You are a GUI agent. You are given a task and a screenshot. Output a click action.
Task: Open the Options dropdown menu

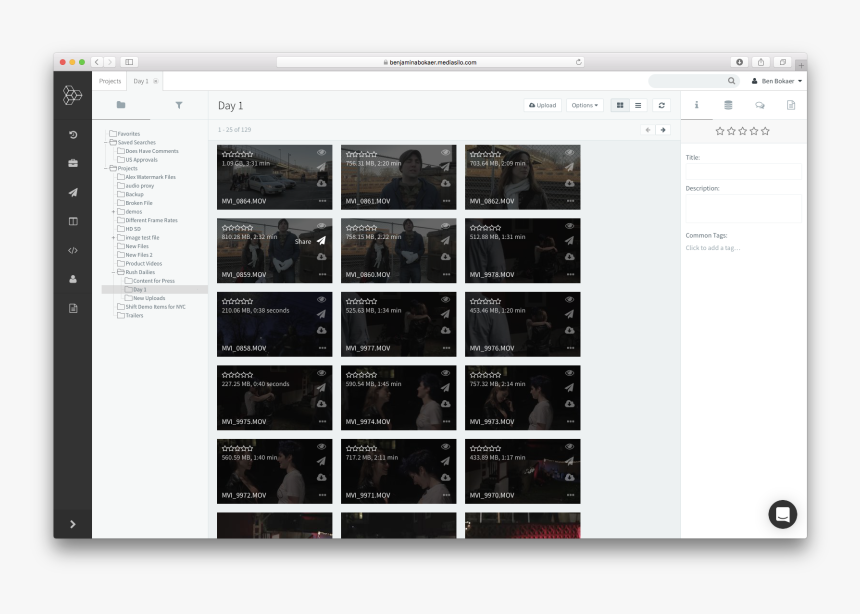(585, 105)
